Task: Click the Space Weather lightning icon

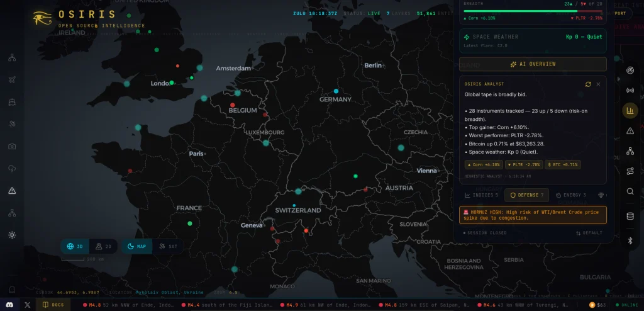Action: pyautogui.click(x=467, y=37)
